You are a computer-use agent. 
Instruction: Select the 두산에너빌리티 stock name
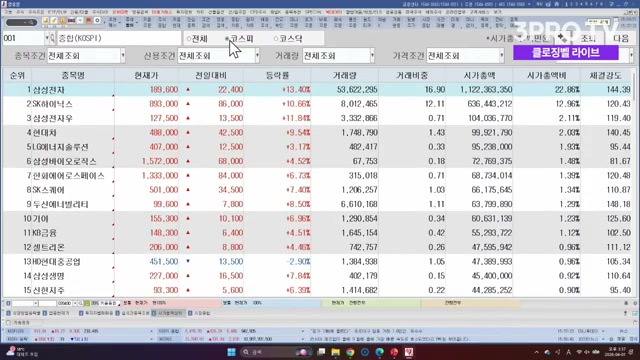[x=60, y=204]
